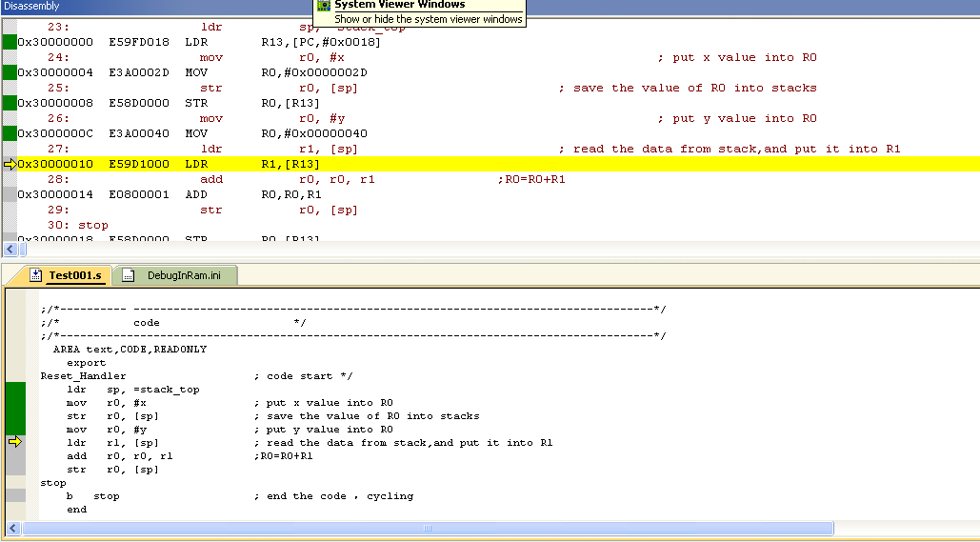This screenshot has height=542, width=980.
Task: Click the green marker beside address 0x30000000
Action: (x=10, y=42)
